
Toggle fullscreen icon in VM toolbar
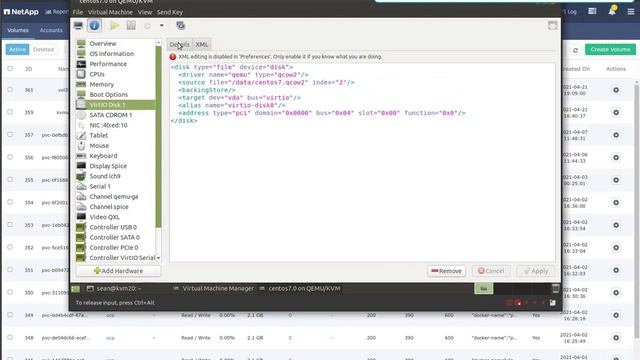pyautogui.click(x=552, y=26)
